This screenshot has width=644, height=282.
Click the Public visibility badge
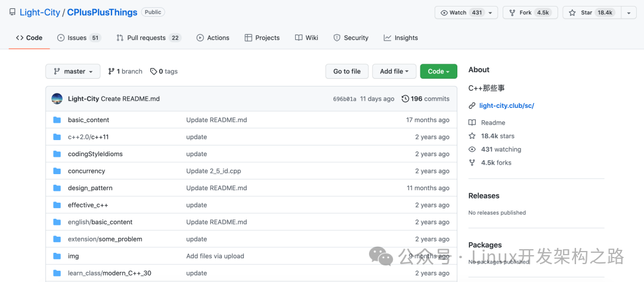pos(153,13)
